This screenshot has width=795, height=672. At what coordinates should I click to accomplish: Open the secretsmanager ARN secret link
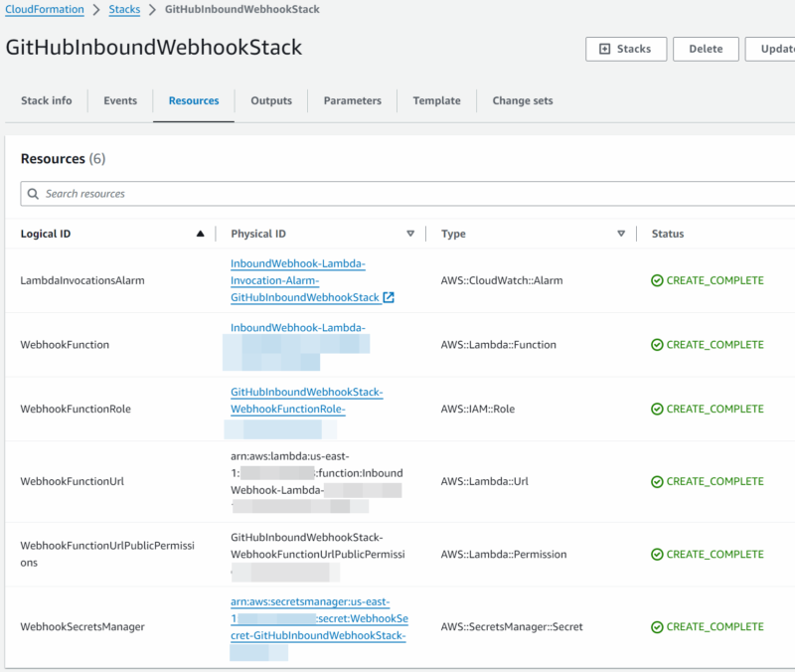coord(319,618)
